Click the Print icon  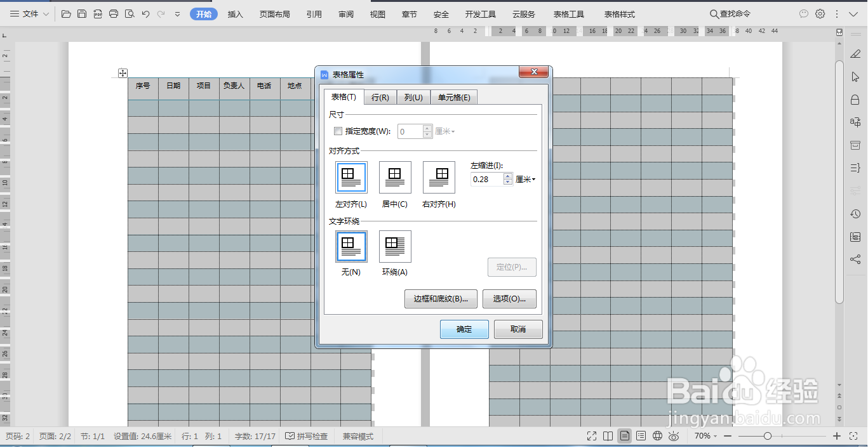click(114, 14)
